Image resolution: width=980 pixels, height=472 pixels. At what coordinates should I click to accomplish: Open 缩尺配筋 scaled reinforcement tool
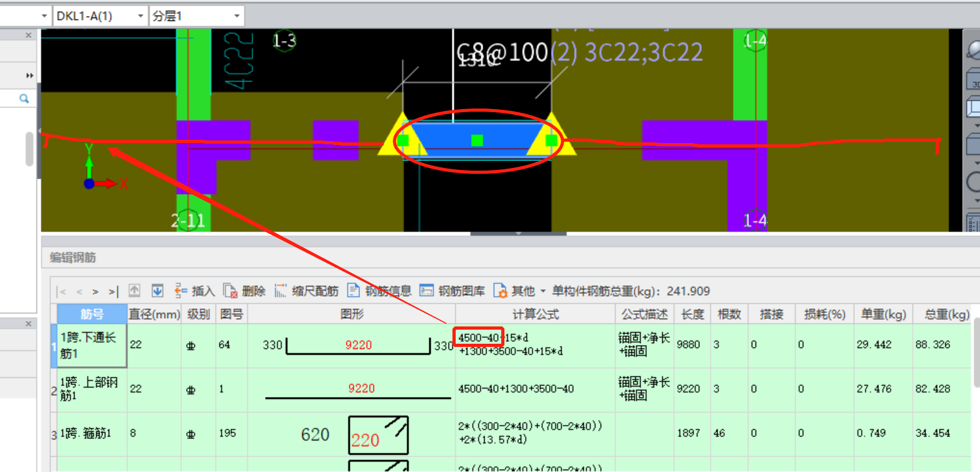coord(306,291)
